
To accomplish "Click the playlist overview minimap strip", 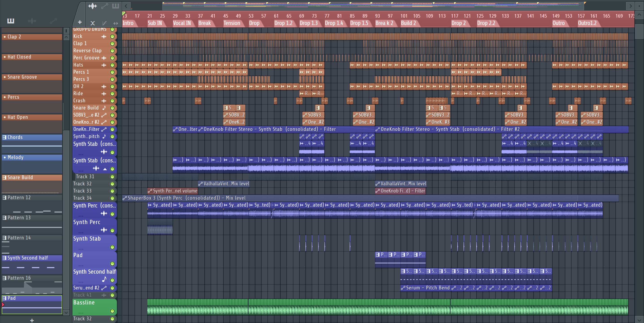I will pyautogui.click(x=374, y=6).
